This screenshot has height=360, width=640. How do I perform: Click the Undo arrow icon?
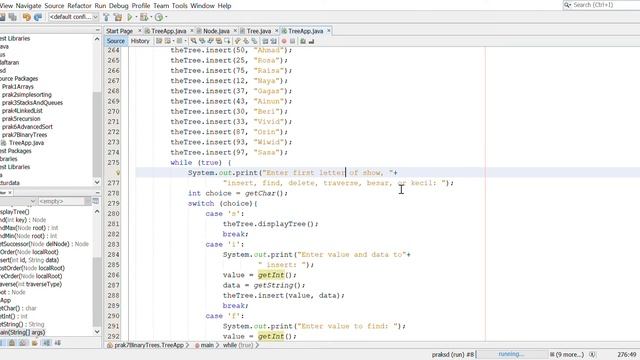[x=27, y=17]
